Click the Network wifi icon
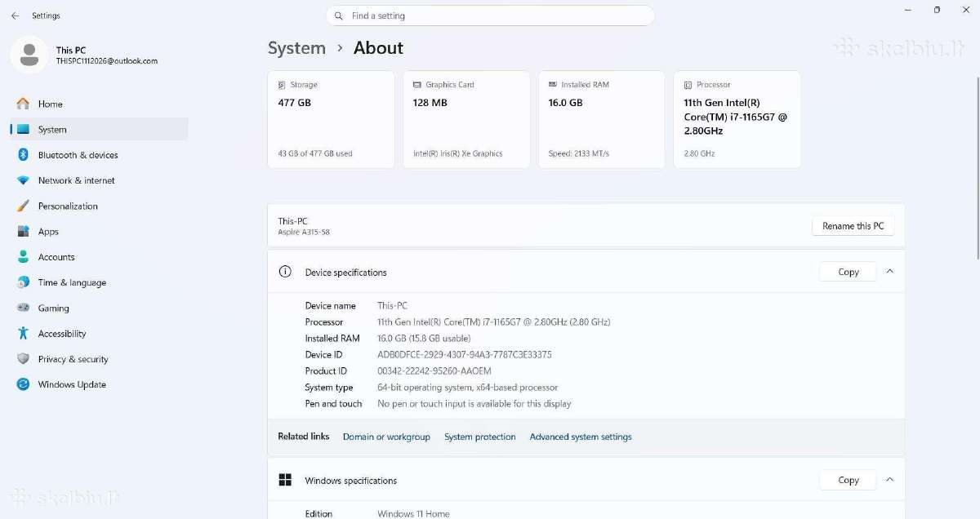Viewport: 980px width, 519px height. point(23,180)
